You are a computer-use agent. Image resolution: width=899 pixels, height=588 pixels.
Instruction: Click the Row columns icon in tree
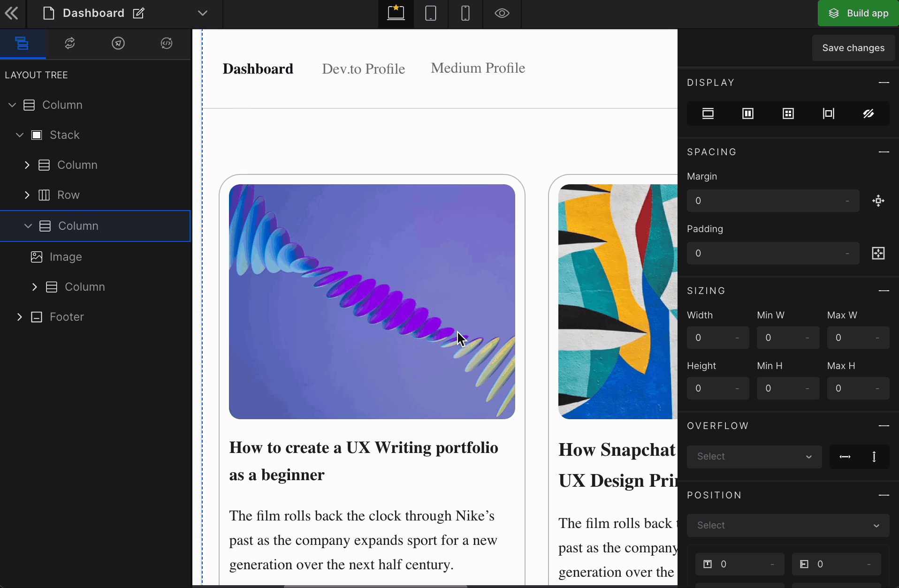(x=44, y=195)
